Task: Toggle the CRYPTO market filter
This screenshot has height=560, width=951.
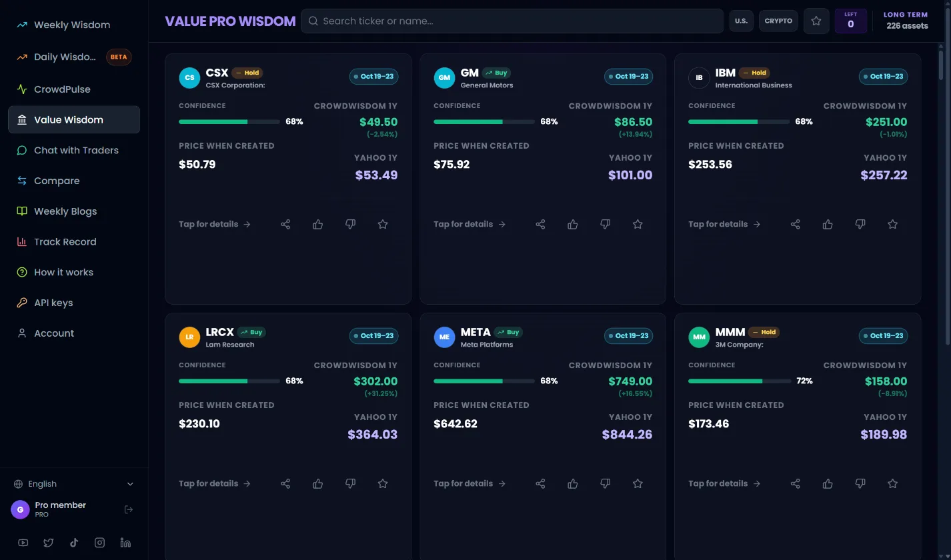Action: (778, 21)
